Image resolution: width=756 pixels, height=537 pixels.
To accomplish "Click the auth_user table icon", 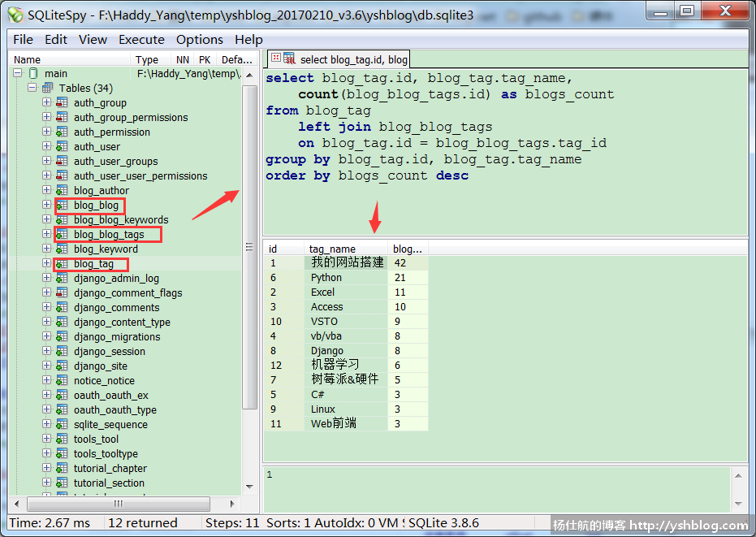I will 62,146.
